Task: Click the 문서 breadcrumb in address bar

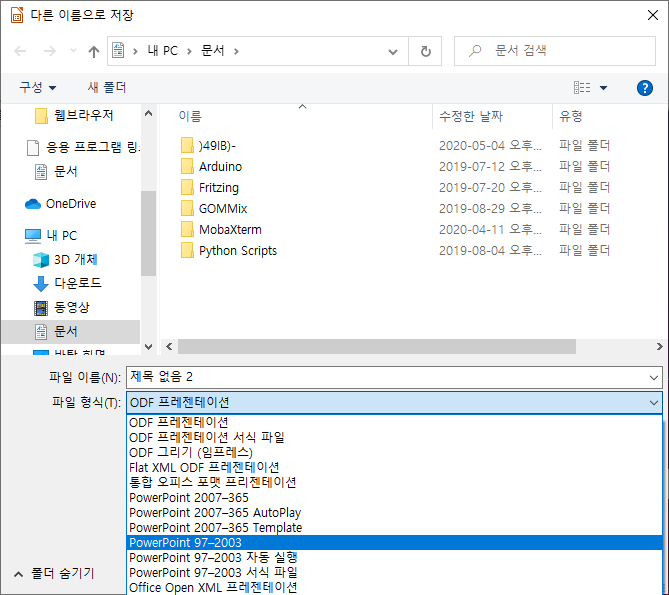Action: click(x=212, y=51)
